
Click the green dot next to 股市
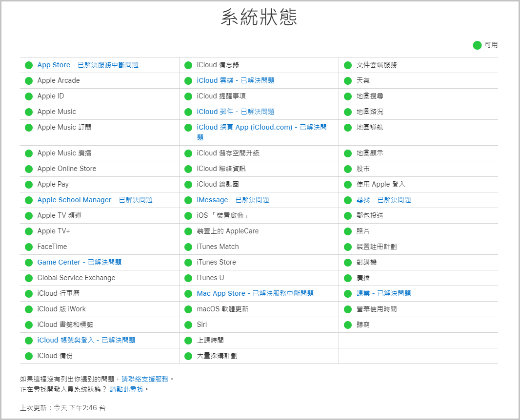(x=348, y=169)
